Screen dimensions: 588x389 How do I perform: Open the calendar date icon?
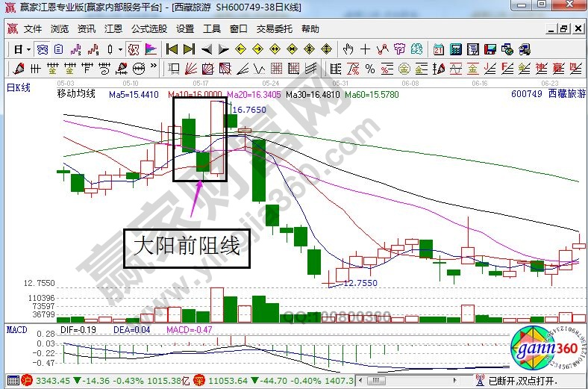point(438,50)
